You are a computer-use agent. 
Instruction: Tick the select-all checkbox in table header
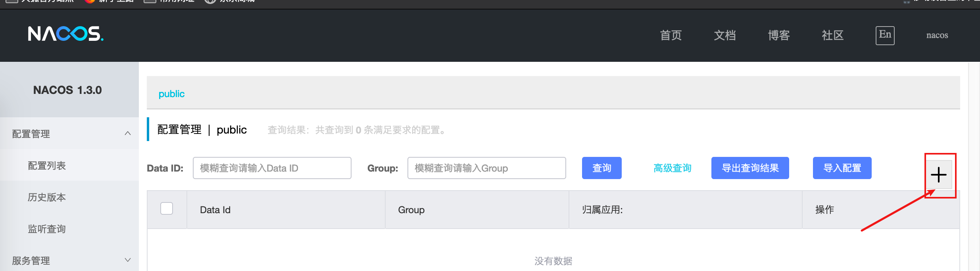[167, 208]
